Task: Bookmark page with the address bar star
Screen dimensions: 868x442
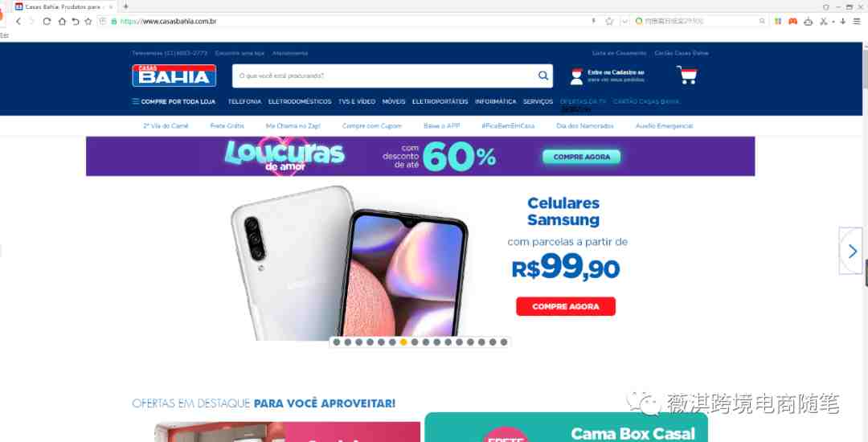Action: pos(609,22)
